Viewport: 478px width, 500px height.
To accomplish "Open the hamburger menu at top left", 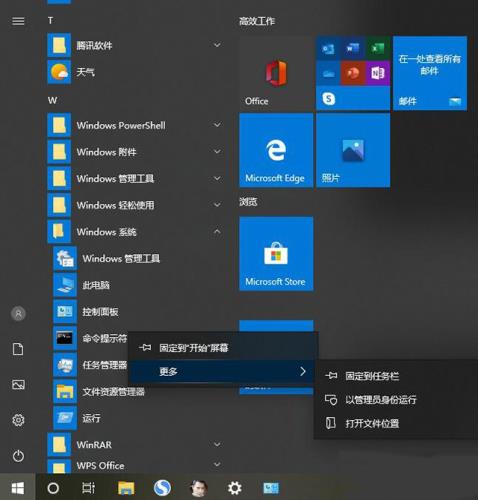I will [18, 21].
